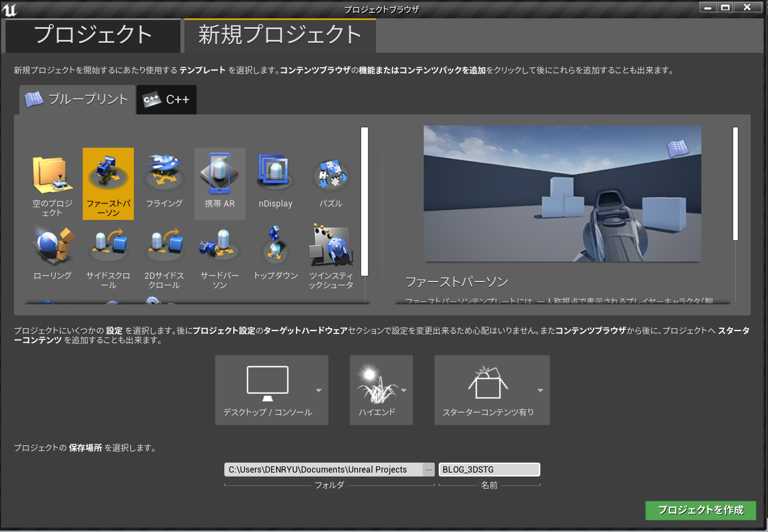Click the template description panel scrollbar
The width and height of the screenshot is (768, 532).
coord(735,184)
